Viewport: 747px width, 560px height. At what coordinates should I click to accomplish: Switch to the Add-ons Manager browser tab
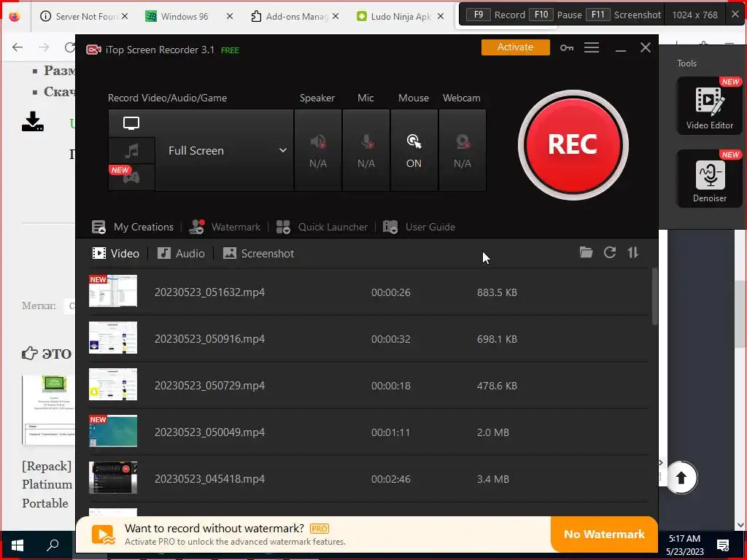pyautogui.click(x=290, y=16)
